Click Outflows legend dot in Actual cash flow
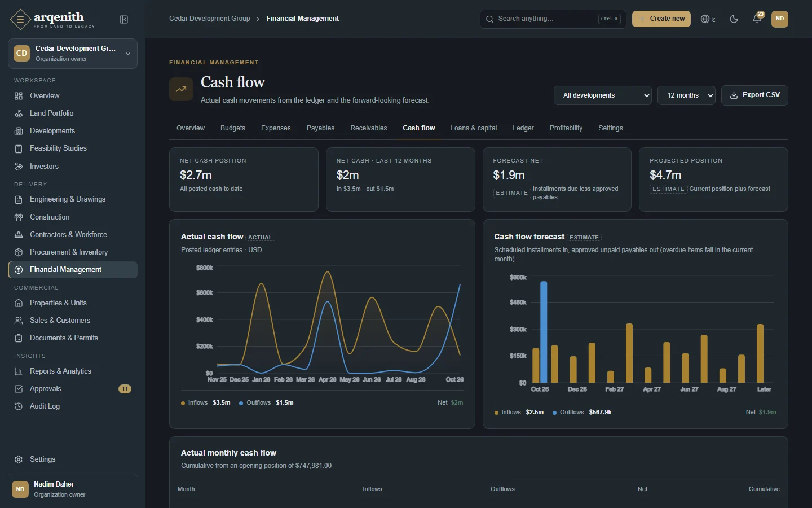This screenshot has width=812, height=508. coord(241,403)
